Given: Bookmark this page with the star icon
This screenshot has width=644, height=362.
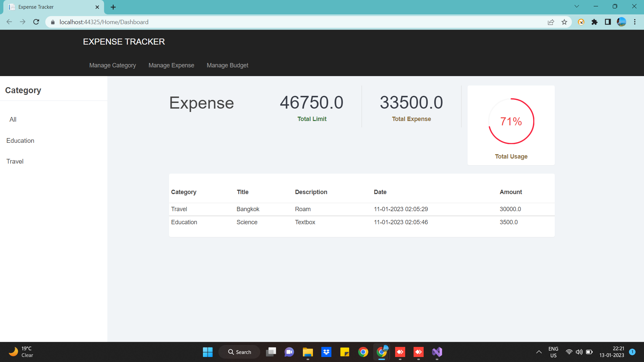Looking at the screenshot, I should [x=565, y=22].
